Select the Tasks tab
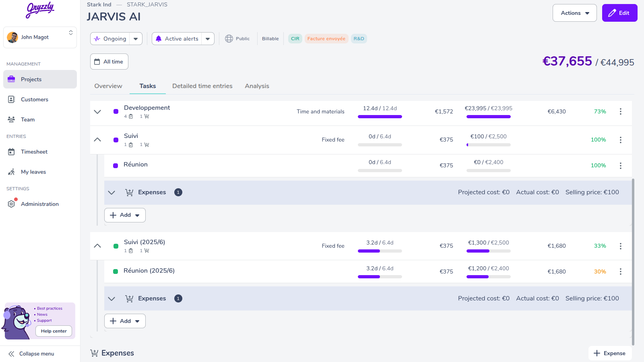The width and height of the screenshot is (644, 362). coord(148,86)
